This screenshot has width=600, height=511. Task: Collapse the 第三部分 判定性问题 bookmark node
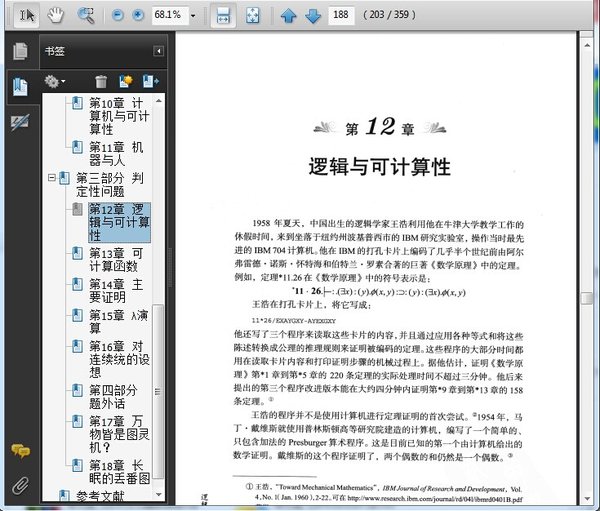[52, 178]
